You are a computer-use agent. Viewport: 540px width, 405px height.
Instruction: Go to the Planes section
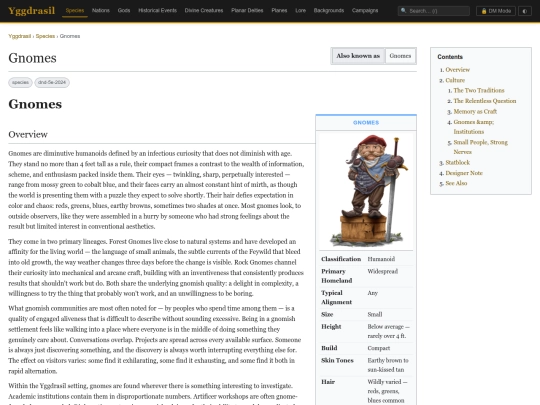pos(279,11)
